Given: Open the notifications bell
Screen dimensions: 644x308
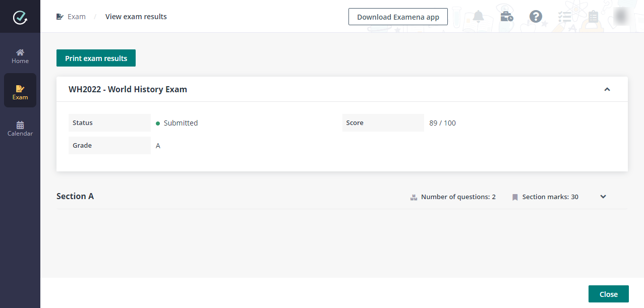Looking at the screenshot, I should coord(478,17).
